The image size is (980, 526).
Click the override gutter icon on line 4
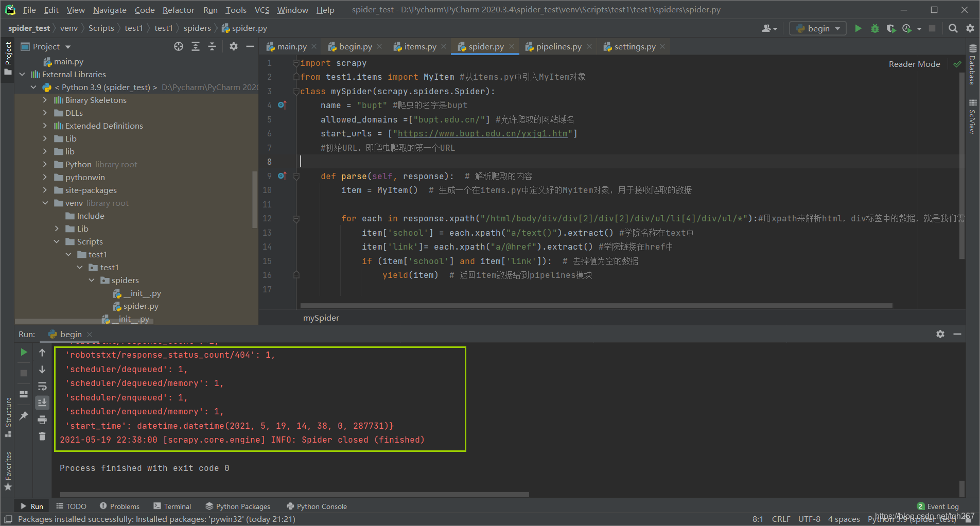282,105
